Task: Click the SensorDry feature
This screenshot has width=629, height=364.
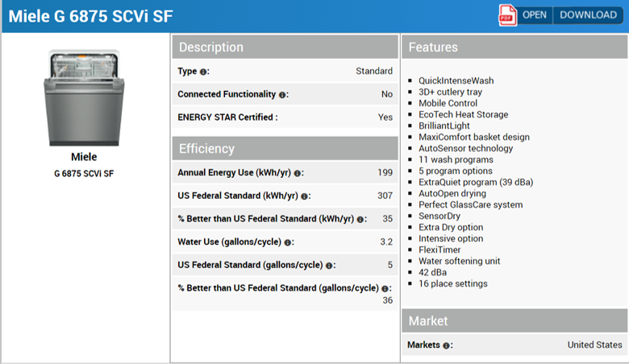Action: click(439, 216)
